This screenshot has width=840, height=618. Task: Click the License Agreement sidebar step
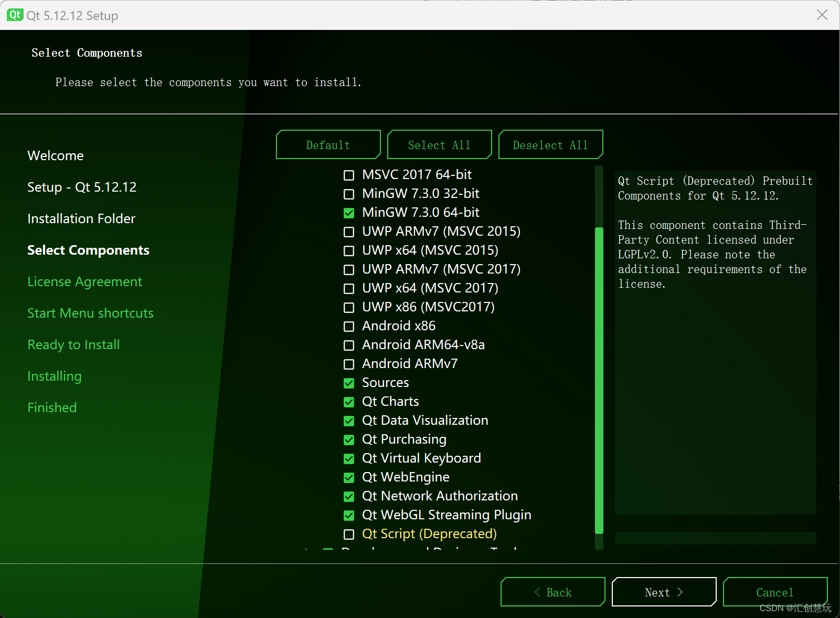(x=84, y=282)
